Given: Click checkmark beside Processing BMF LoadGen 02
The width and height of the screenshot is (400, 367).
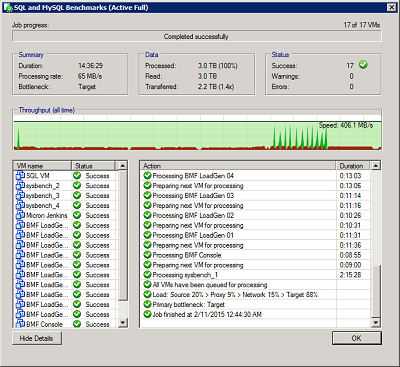Looking at the screenshot, I should (x=147, y=215).
